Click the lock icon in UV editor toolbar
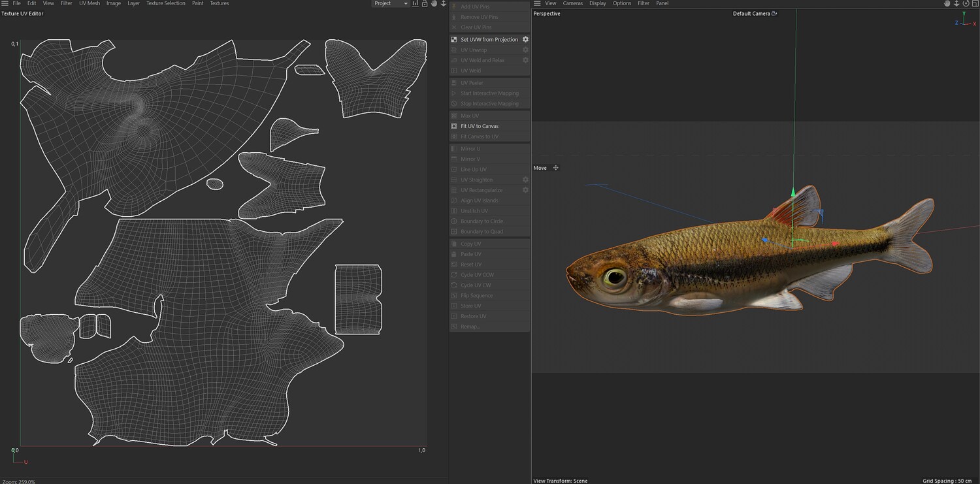The height and width of the screenshot is (484, 980). (425, 3)
